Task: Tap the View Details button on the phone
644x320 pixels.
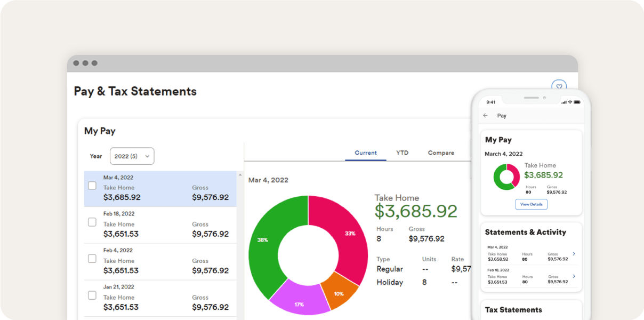Action: pyautogui.click(x=531, y=204)
